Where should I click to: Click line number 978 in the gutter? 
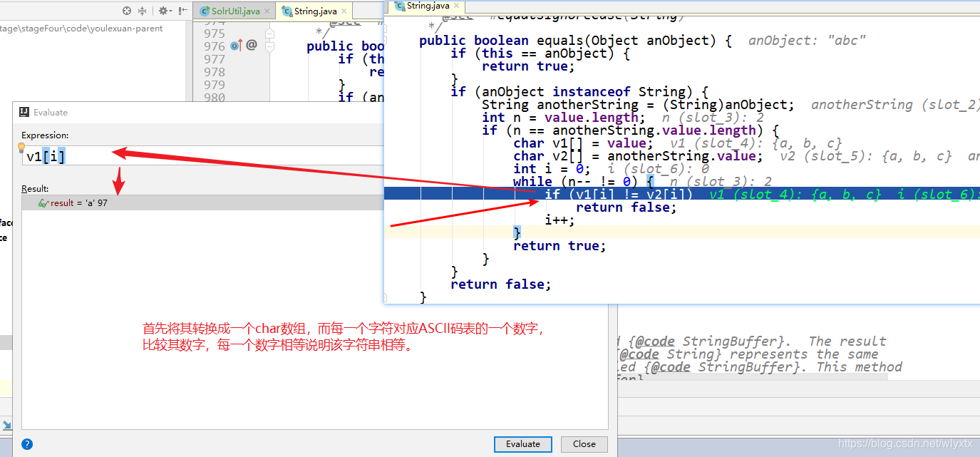215,72
